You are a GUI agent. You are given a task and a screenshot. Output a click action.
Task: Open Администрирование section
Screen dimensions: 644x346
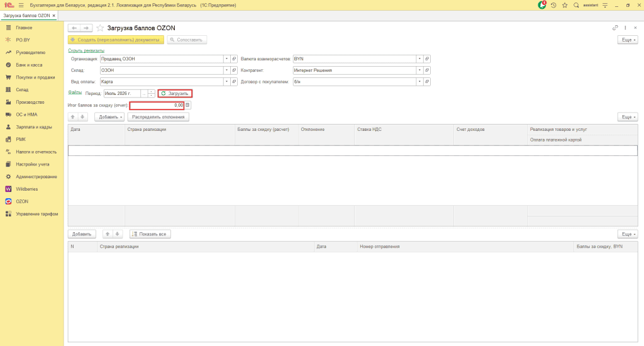(x=36, y=177)
